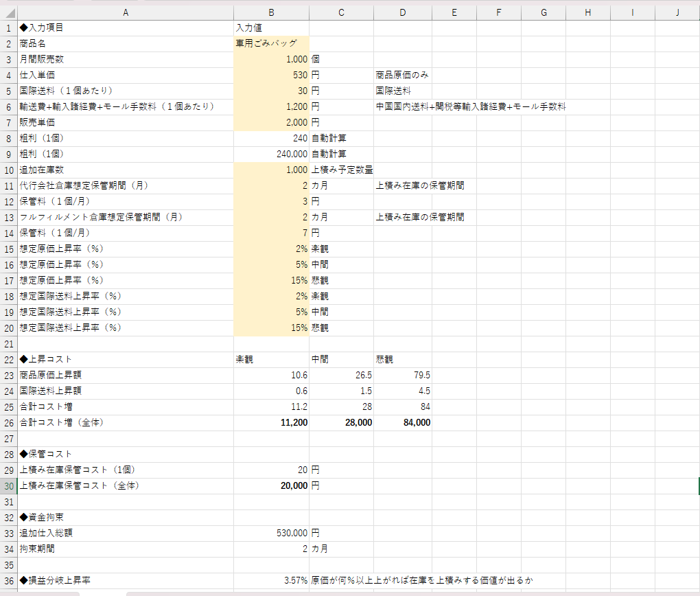Image resolution: width=700 pixels, height=596 pixels.
Task: Click the row 21 header
Action: 8,343
